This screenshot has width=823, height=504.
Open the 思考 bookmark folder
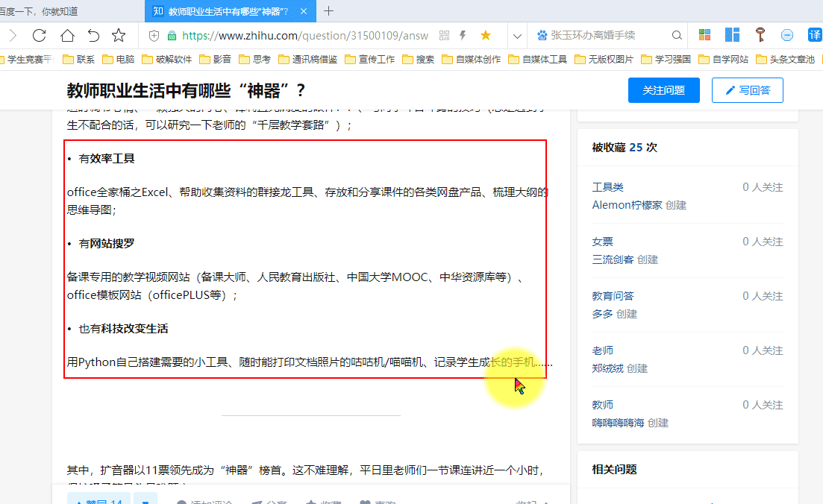coord(254,59)
